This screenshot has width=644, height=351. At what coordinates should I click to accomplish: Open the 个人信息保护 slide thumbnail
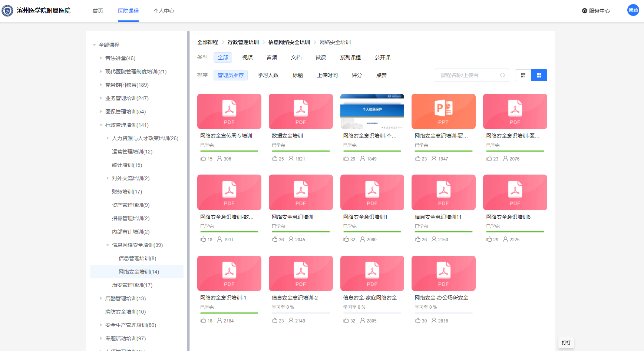372,111
